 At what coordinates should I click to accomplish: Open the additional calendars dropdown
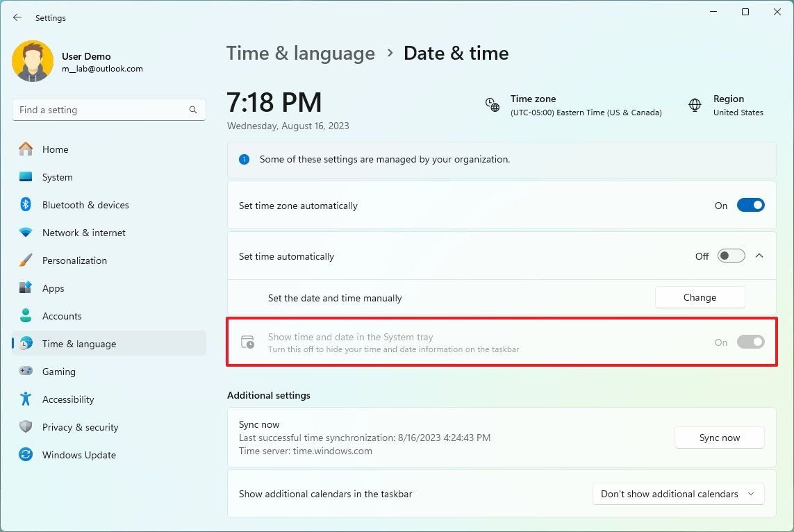point(678,494)
